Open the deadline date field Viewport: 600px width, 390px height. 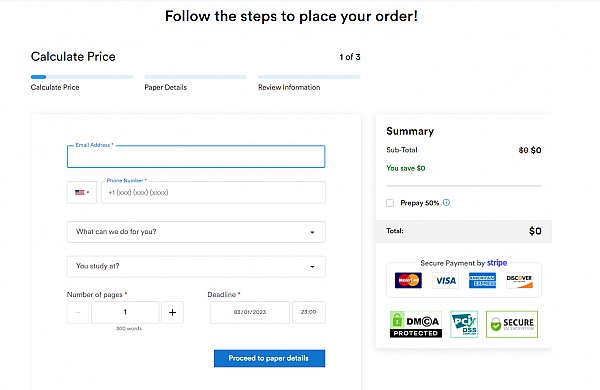[250, 312]
